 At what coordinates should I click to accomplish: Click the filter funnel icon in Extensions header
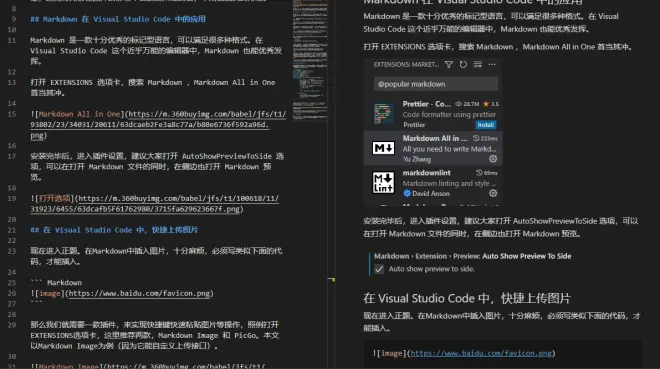tap(449, 64)
